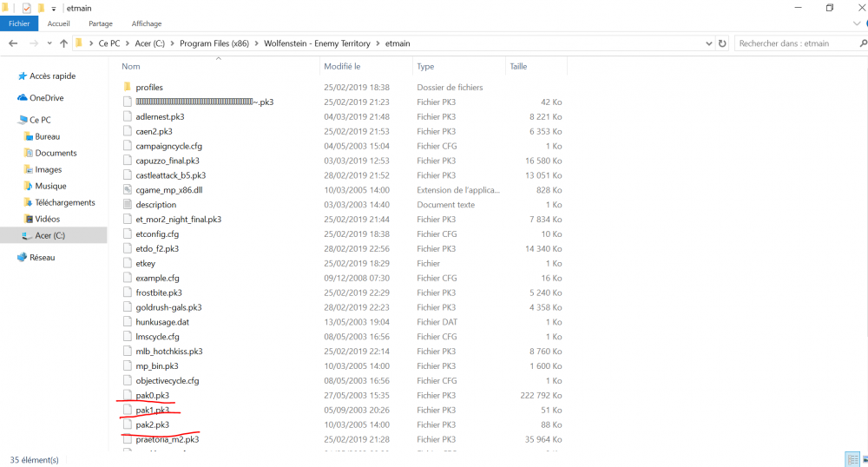Sort files by the 'Modifié le' column
868x467 pixels.
click(342, 66)
